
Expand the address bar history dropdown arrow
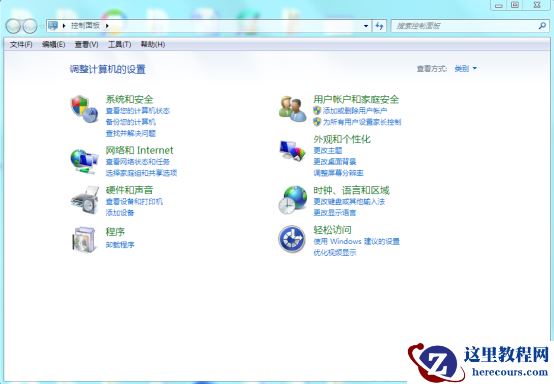tap(366, 26)
